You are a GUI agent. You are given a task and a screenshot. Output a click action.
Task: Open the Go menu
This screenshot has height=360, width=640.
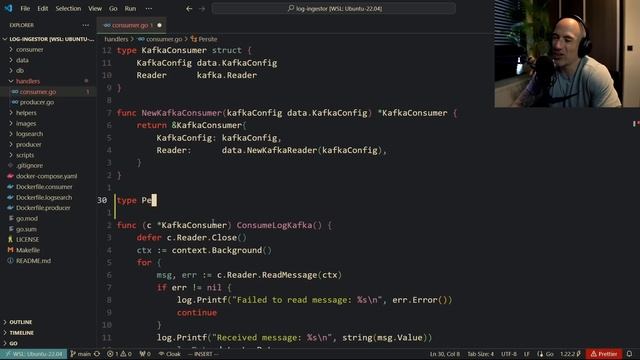point(113,8)
